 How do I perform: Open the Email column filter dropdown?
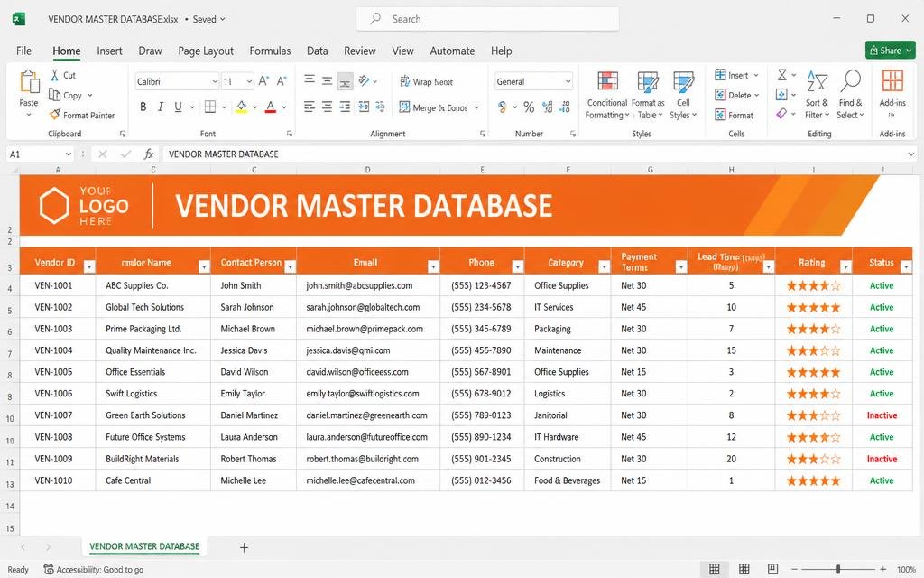pyautogui.click(x=433, y=267)
